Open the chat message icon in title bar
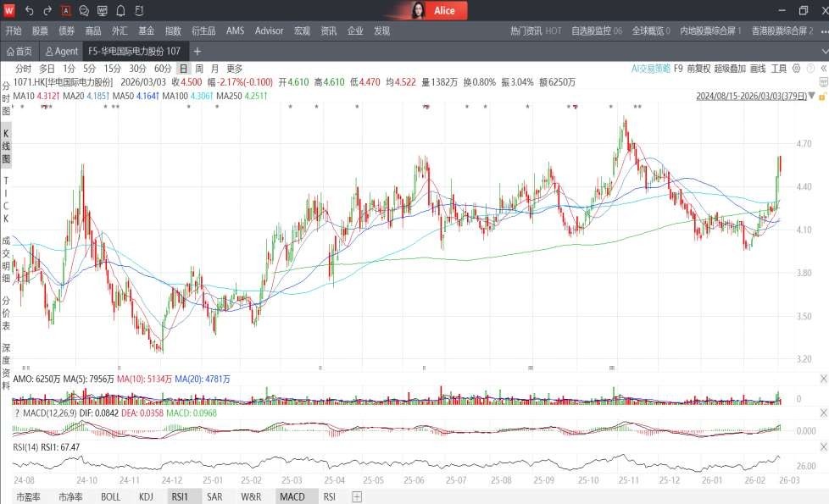Screen dimensions: 829x504 pos(84,11)
